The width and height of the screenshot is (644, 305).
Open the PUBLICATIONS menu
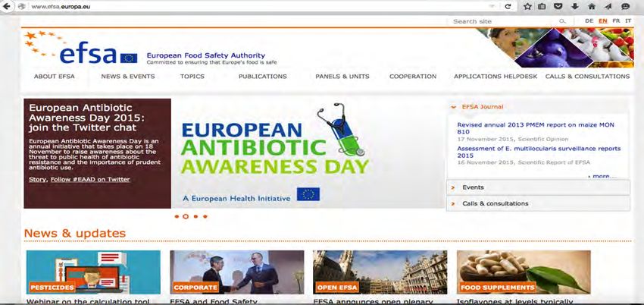263,77
